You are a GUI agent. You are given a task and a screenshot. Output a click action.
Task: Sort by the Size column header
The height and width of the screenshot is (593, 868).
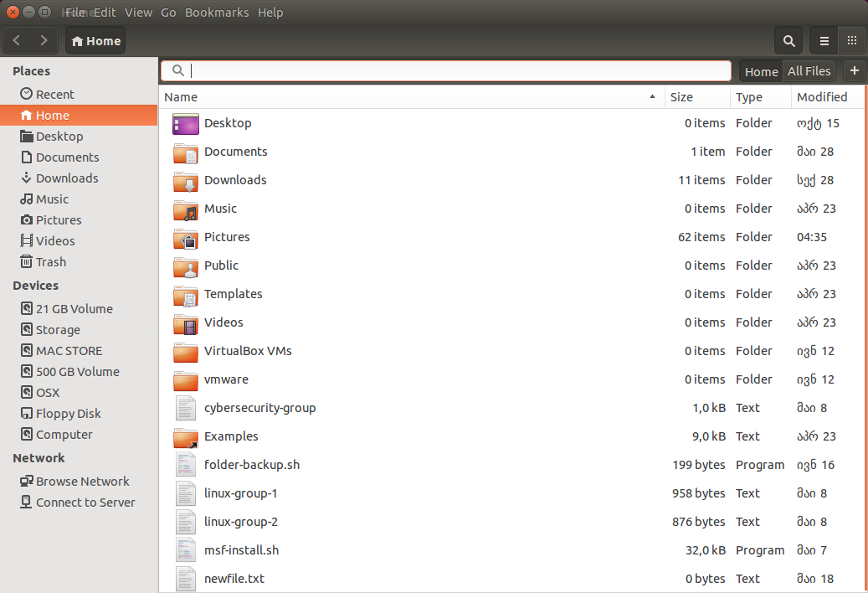click(x=697, y=97)
